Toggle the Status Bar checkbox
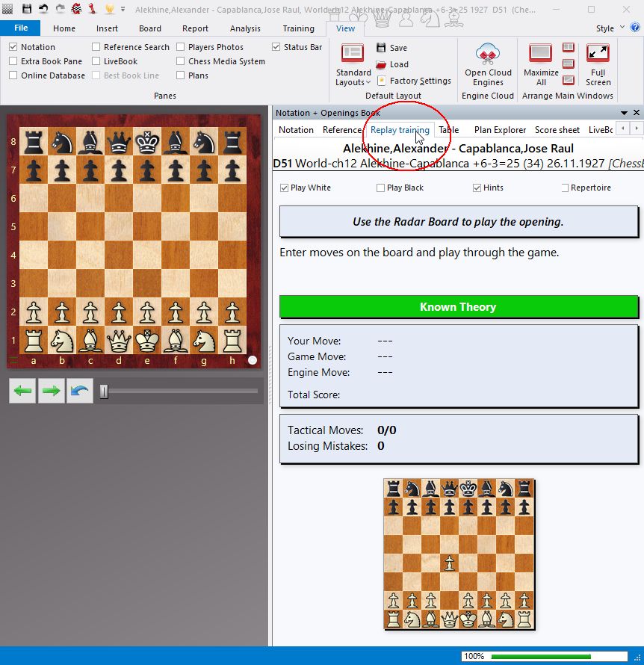 tap(276, 47)
